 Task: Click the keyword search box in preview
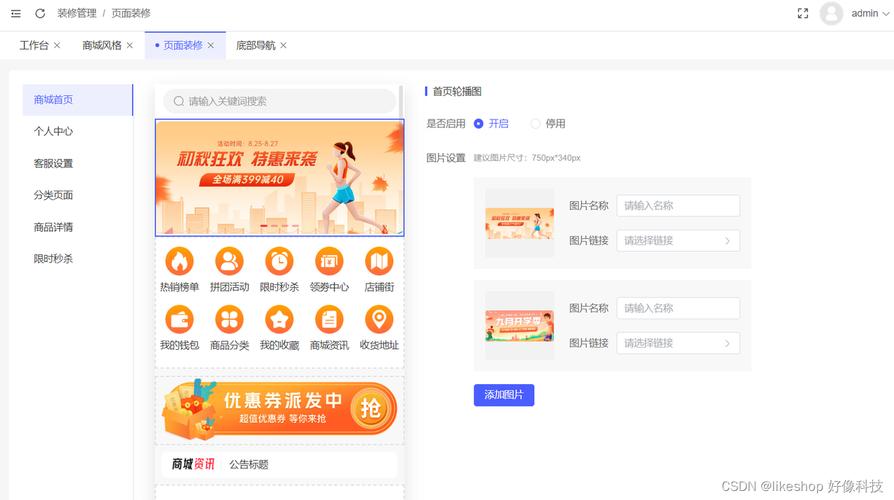pos(279,101)
